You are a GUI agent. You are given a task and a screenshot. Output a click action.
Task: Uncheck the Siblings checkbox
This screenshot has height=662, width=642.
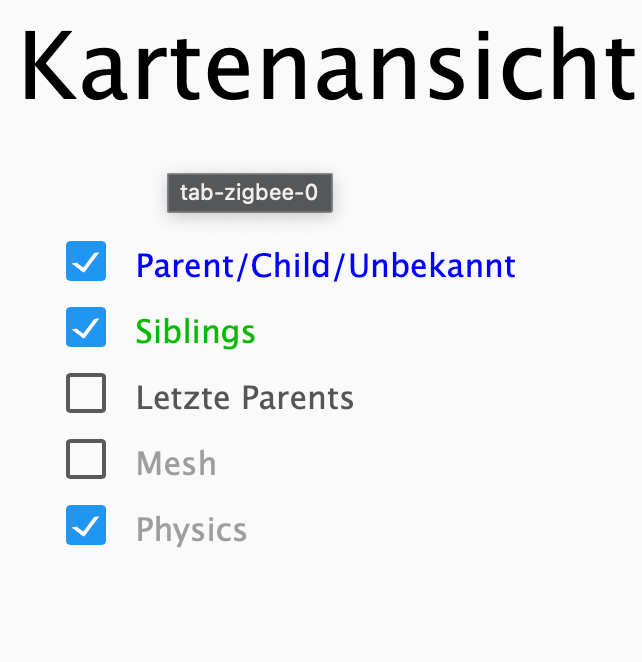tap(86, 328)
